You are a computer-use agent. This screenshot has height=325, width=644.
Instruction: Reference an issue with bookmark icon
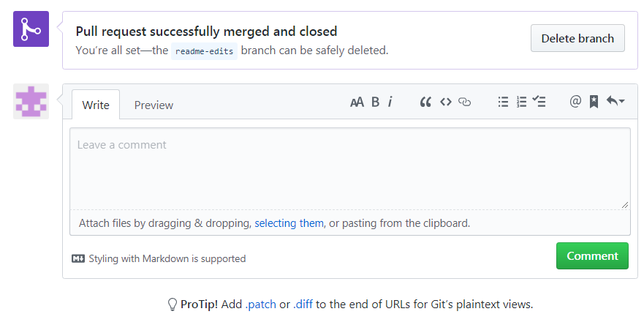point(594,102)
